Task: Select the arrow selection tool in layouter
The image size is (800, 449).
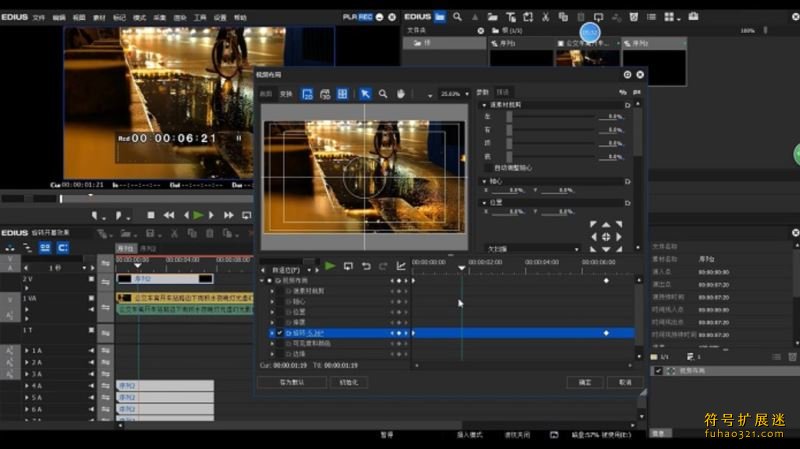Action: click(365, 94)
